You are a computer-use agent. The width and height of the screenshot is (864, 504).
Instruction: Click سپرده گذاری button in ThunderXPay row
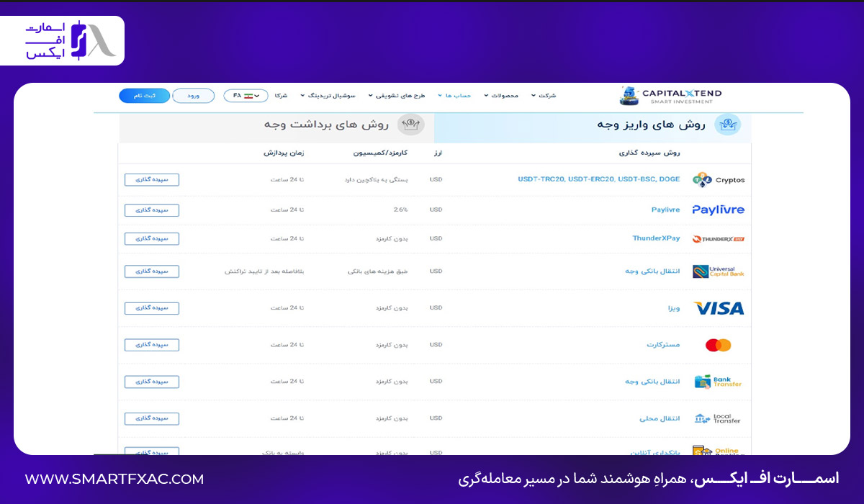152,238
